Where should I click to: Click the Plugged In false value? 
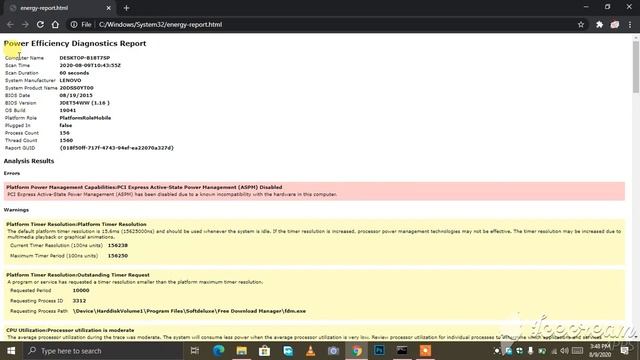click(66, 125)
